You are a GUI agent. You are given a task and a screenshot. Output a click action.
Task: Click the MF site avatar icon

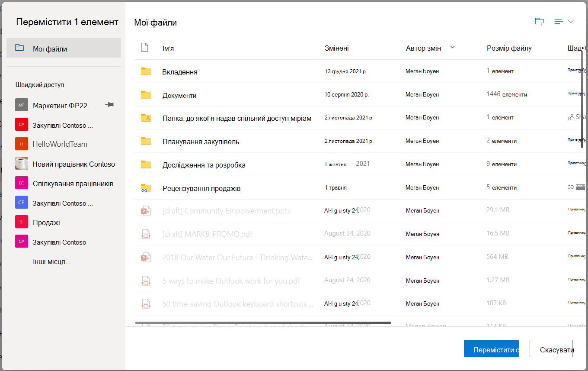click(22, 105)
